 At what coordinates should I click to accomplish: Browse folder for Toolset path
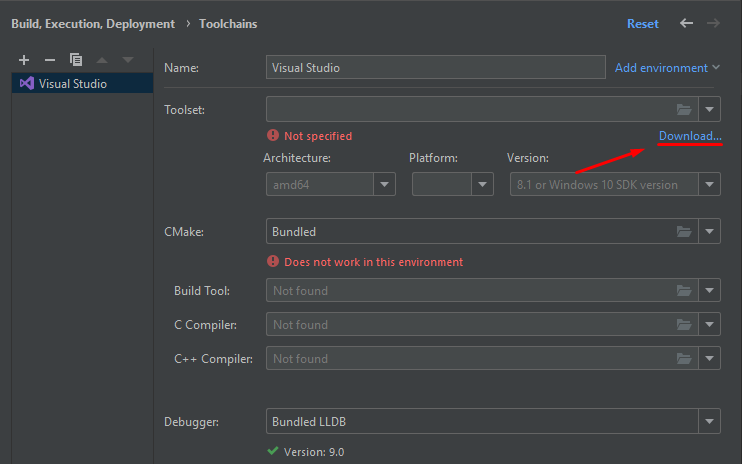click(x=684, y=110)
